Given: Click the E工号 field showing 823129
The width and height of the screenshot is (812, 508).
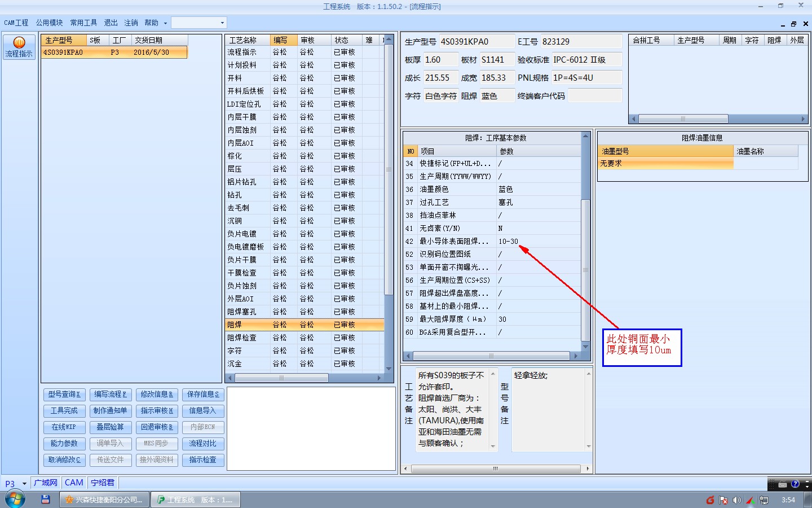Looking at the screenshot, I should click(580, 42).
